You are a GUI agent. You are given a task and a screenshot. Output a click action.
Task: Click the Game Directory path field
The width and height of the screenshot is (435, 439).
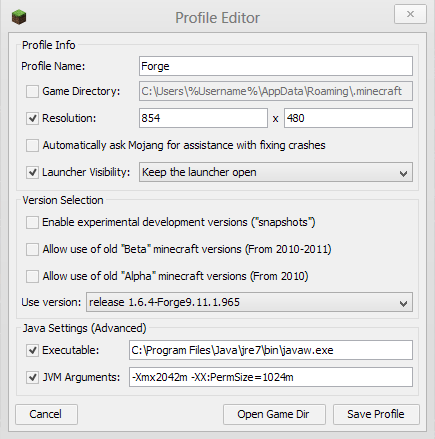(276, 91)
